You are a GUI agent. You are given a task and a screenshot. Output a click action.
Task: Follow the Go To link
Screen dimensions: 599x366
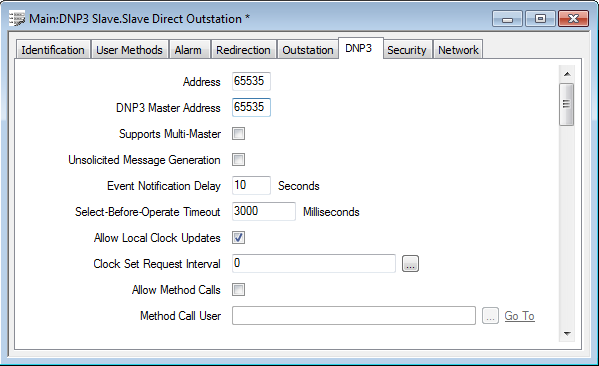(519, 316)
